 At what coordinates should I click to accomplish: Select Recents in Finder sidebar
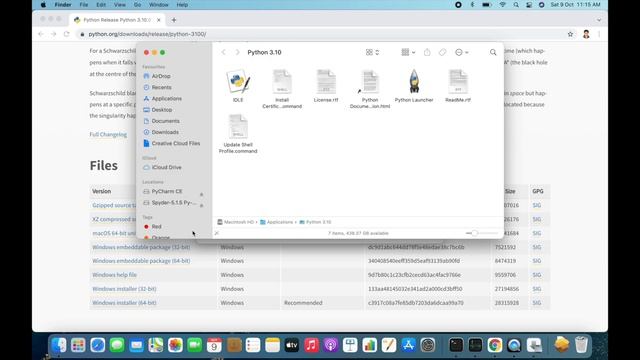coord(161,87)
